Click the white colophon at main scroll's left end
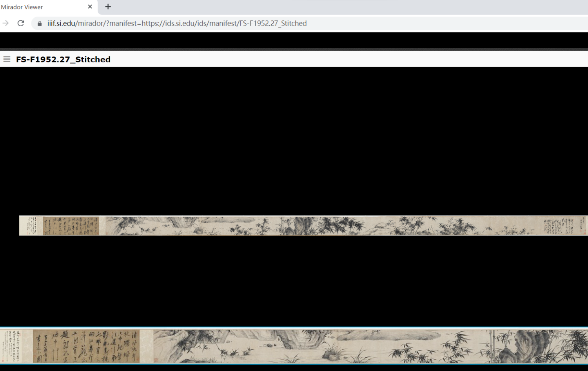Viewport: 588px width, 371px height. point(31,226)
